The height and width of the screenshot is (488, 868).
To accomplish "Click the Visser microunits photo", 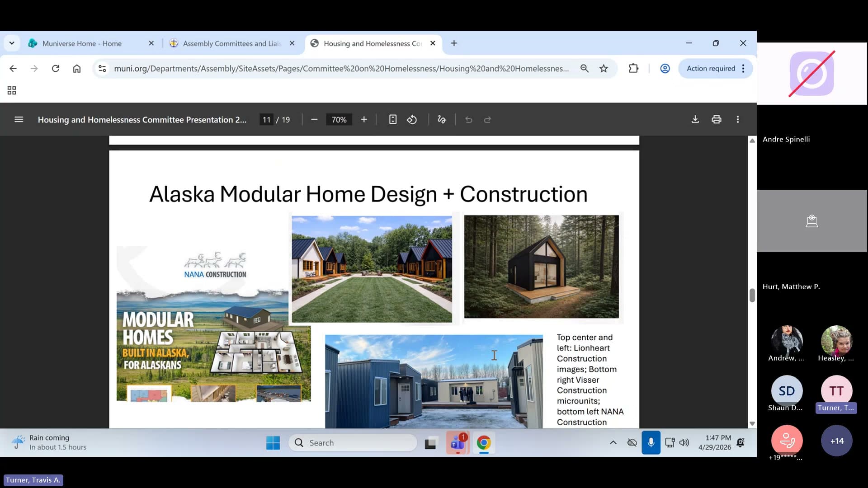I will (x=434, y=381).
